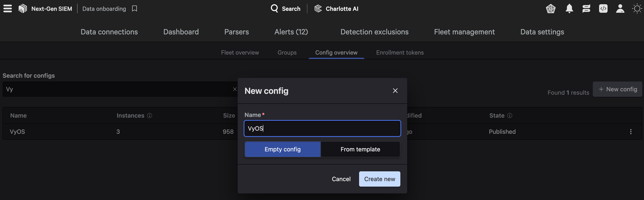Click the config Name input field

tap(322, 128)
